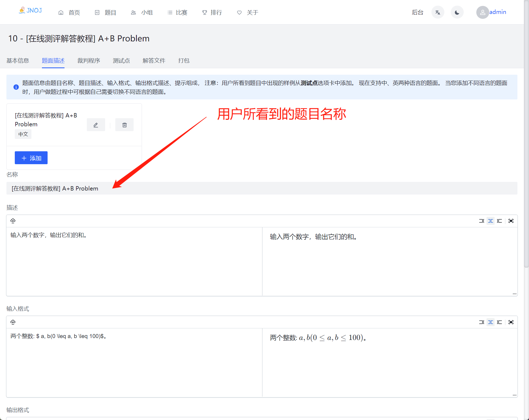Click the 名称 name input field

262,188
